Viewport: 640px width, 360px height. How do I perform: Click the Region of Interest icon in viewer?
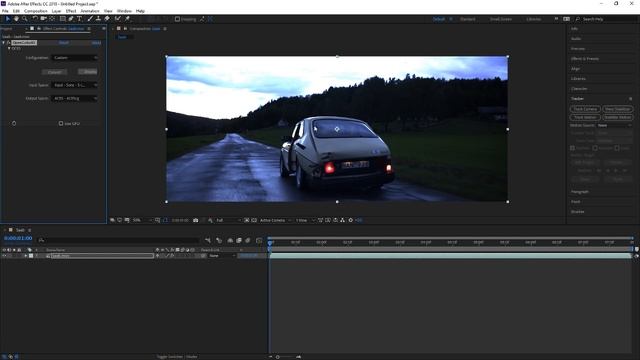tap(247, 220)
